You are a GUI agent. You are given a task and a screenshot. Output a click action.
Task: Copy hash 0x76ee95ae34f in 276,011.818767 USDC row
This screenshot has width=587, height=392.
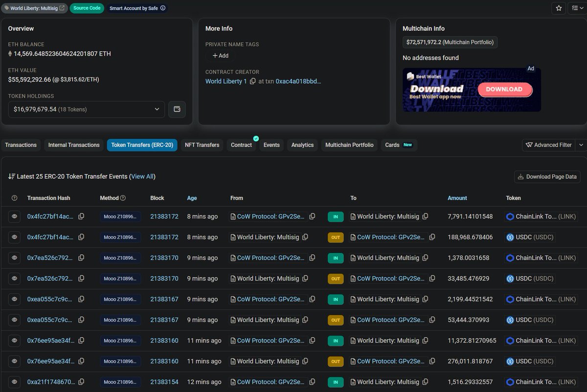(81, 361)
